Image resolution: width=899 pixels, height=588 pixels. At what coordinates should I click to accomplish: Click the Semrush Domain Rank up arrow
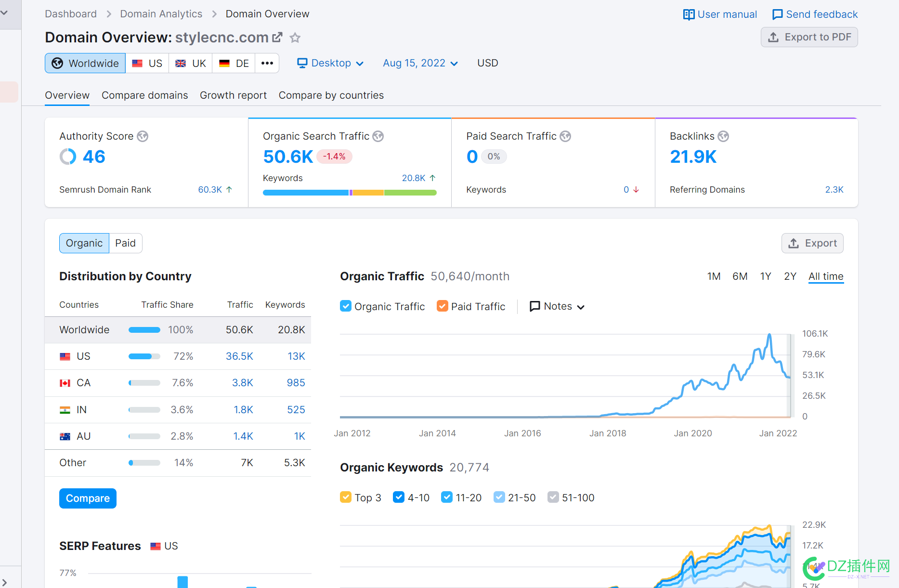229,190
